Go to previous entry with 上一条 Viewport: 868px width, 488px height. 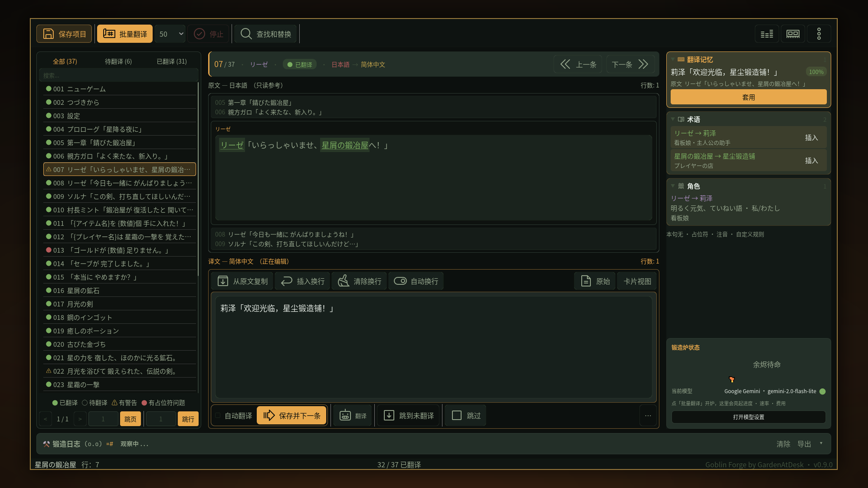(578, 65)
